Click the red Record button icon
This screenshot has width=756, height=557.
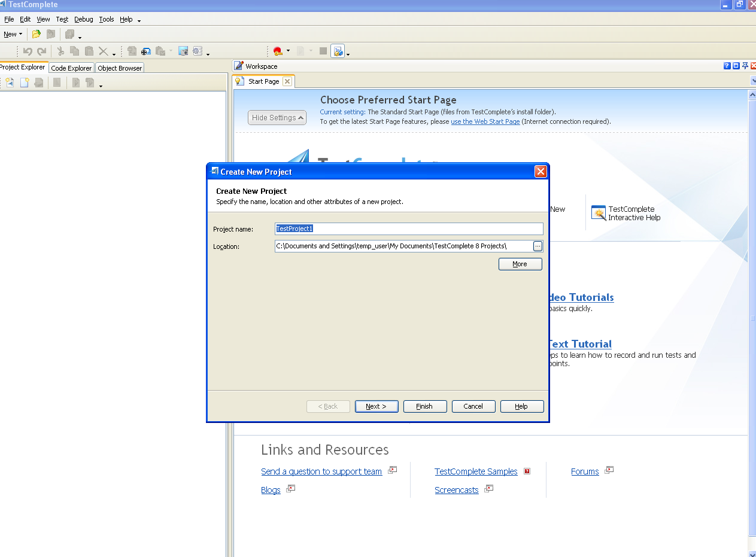tap(278, 51)
